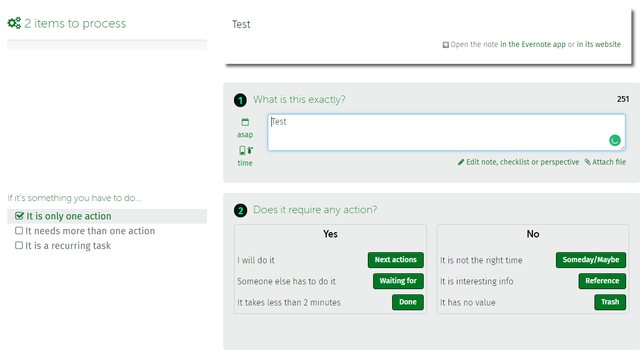Viewport: 644px width, 354px height.
Task: Check It is only one action
Action: point(19,216)
